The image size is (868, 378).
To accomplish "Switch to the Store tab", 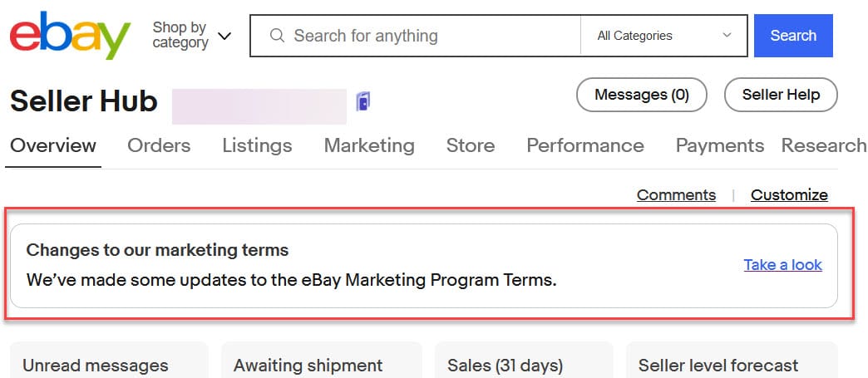I will pos(470,145).
